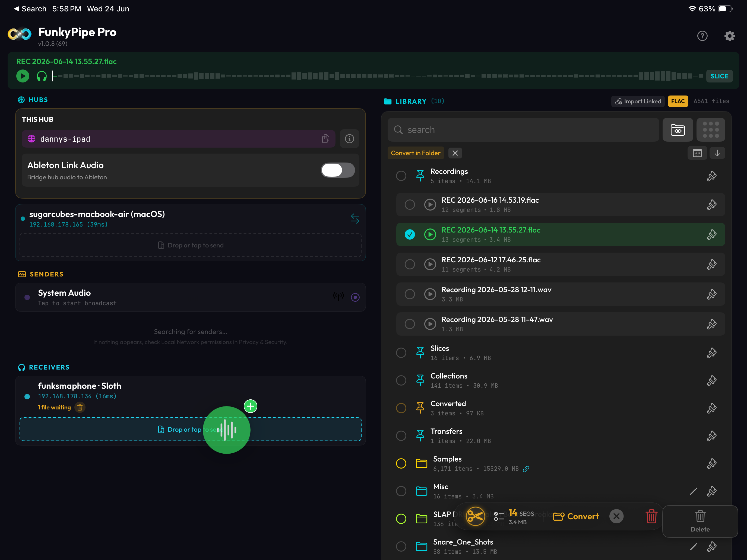The height and width of the screenshot is (560, 747).
Task: Edit Snare_One_Shots pencil icon
Action: point(693,546)
